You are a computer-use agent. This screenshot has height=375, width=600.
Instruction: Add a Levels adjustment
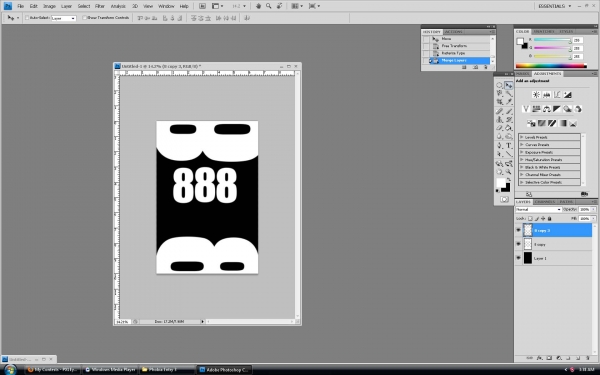546,95
